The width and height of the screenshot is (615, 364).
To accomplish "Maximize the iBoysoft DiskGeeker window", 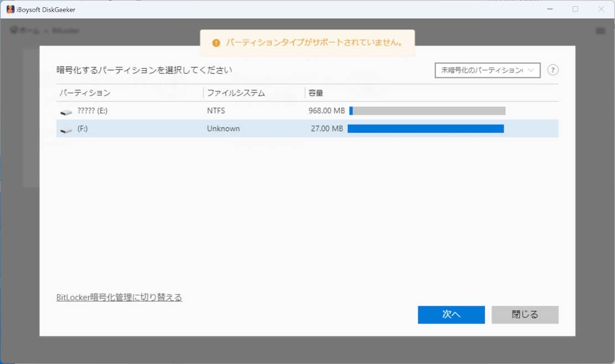I will coord(576,9).
